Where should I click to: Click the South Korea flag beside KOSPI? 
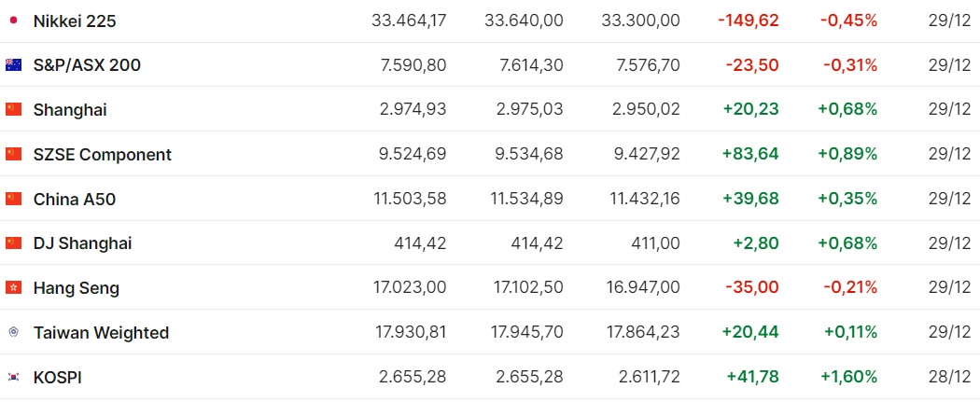click(13, 377)
